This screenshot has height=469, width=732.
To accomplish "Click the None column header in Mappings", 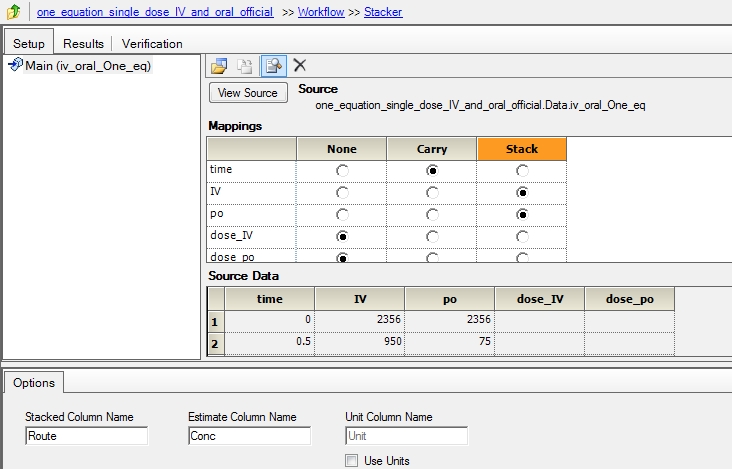I will (x=342, y=149).
